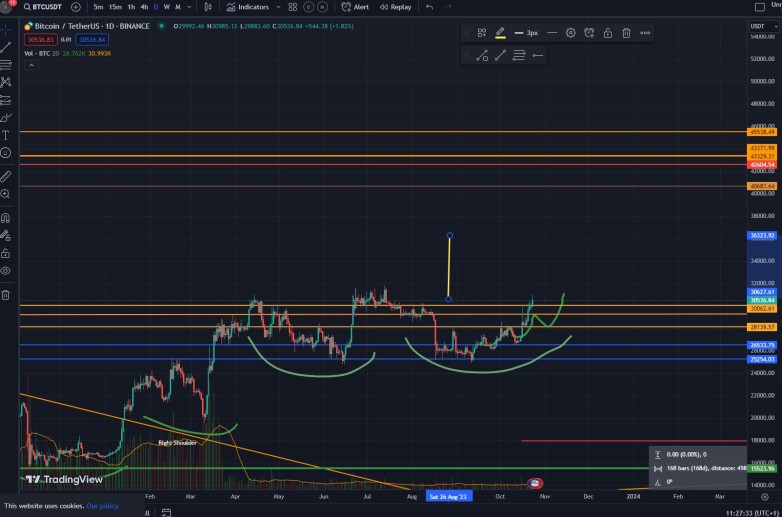Select the trend line drawing tool
Screen dimensions: 782x517
point(6,47)
